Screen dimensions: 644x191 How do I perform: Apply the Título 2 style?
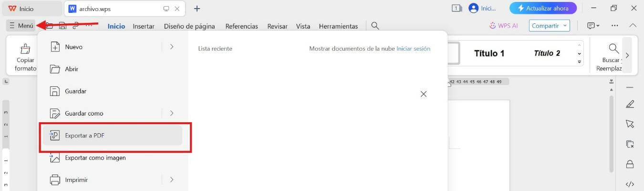(x=547, y=53)
